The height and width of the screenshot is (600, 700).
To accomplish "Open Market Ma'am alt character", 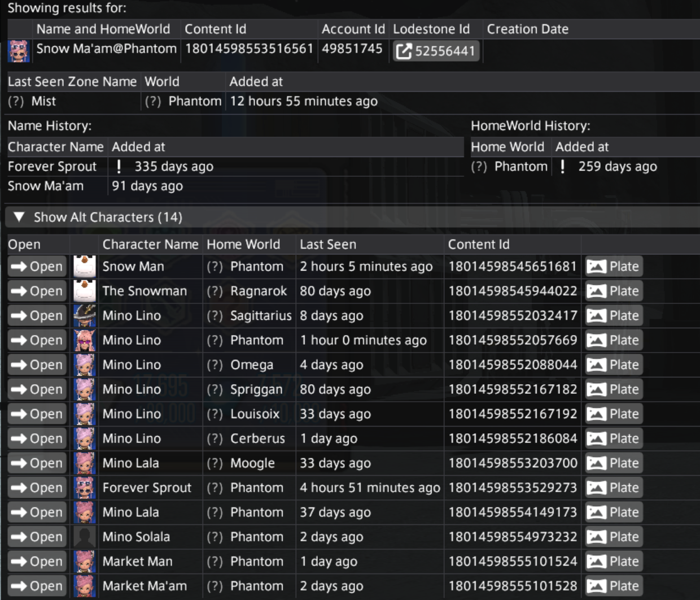I will coord(37,586).
